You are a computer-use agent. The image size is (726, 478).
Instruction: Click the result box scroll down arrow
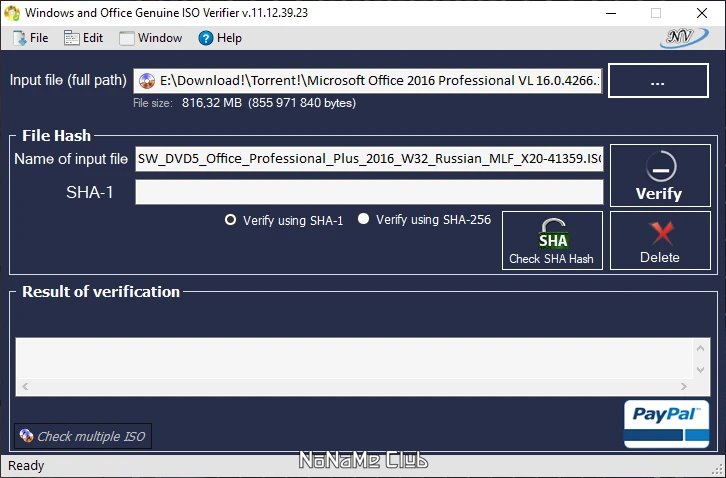700,370
